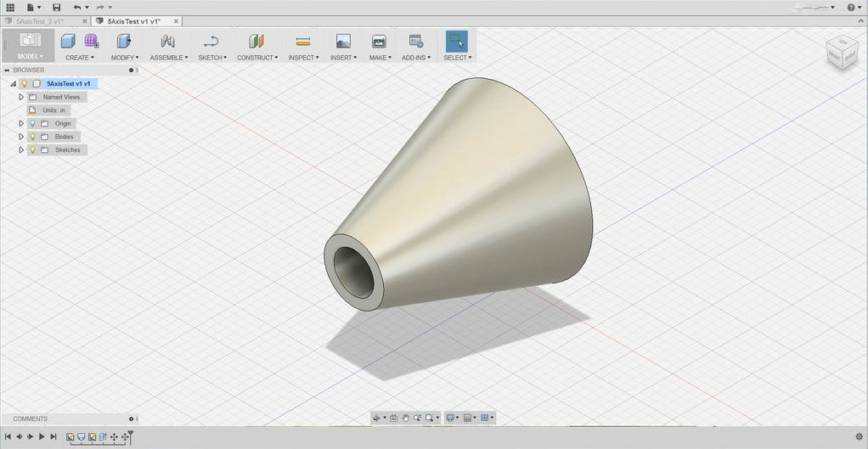
Task: Click the Save disk icon
Action: coord(56,7)
